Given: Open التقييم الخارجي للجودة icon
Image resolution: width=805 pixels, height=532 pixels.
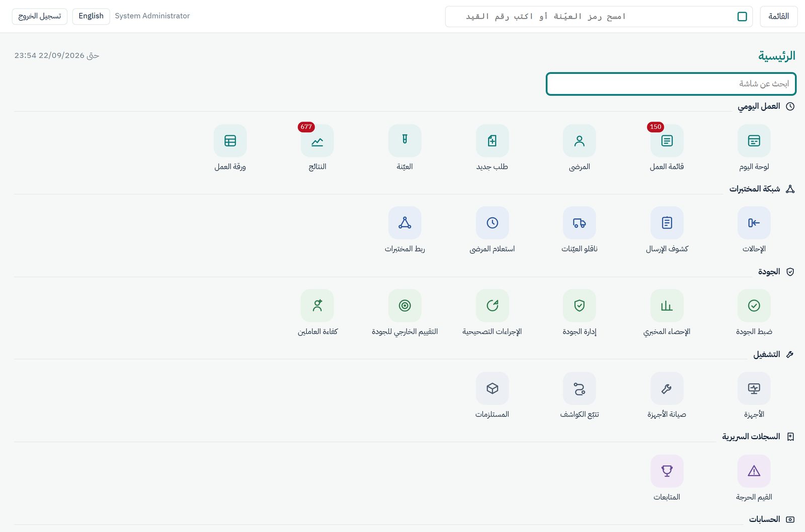Looking at the screenshot, I should click(x=405, y=305).
